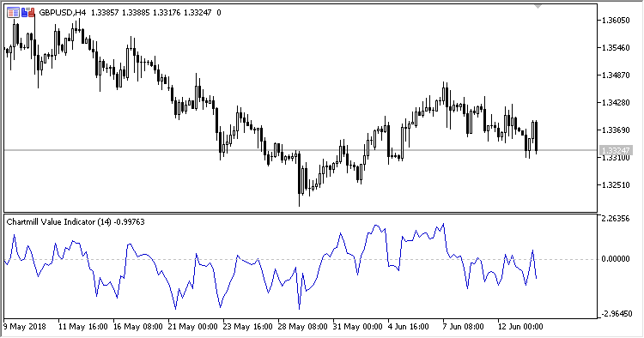Select the Chartmill Value Indicator (14) label

pos(58,222)
